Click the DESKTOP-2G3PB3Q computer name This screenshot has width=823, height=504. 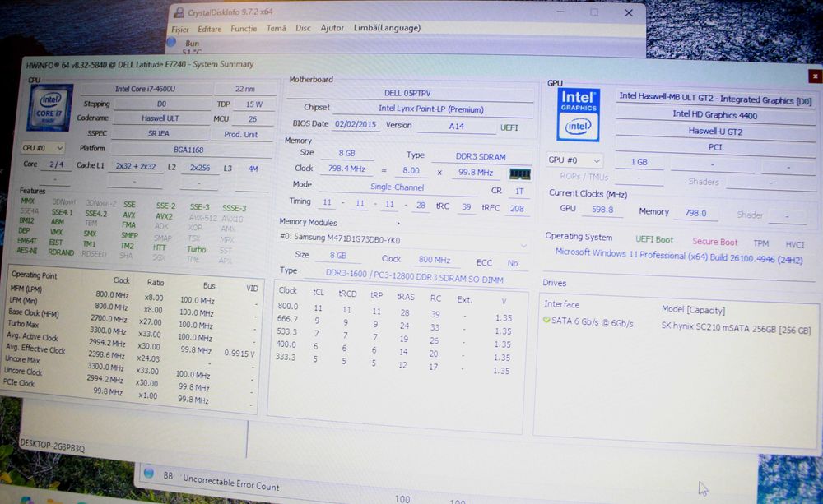pos(52,446)
